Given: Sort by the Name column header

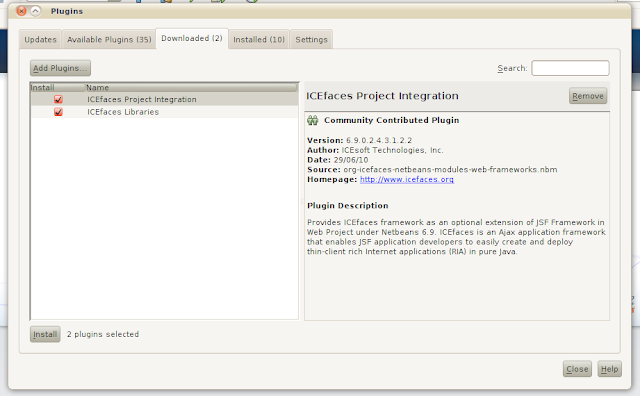Looking at the screenshot, I should tap(191, 87).
